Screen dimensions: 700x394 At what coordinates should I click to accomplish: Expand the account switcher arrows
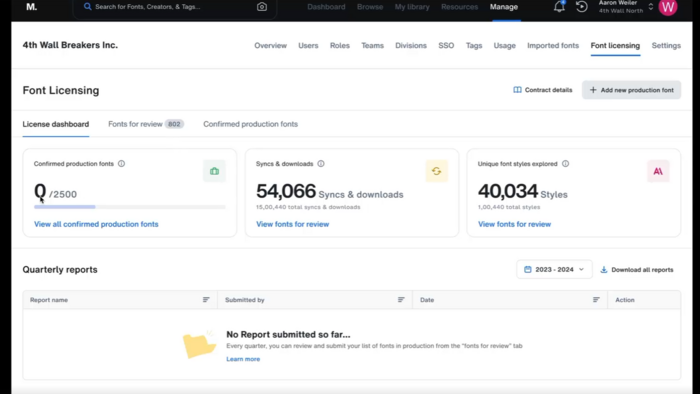point(650,7)
